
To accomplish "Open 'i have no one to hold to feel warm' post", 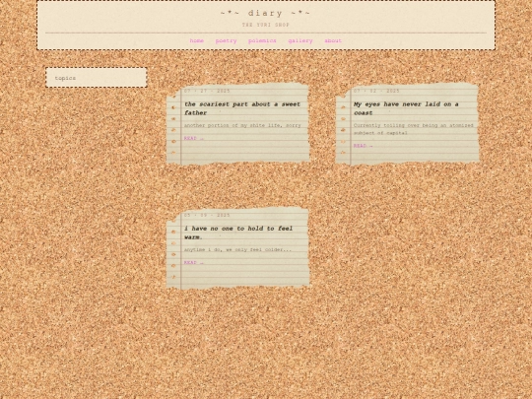I will pos(238,233).
